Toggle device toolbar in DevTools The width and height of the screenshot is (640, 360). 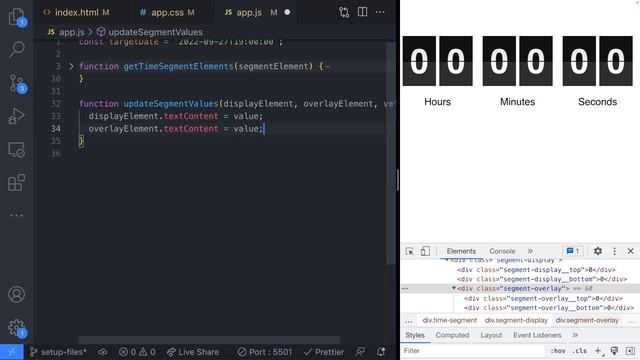click(x=425, y=251)
